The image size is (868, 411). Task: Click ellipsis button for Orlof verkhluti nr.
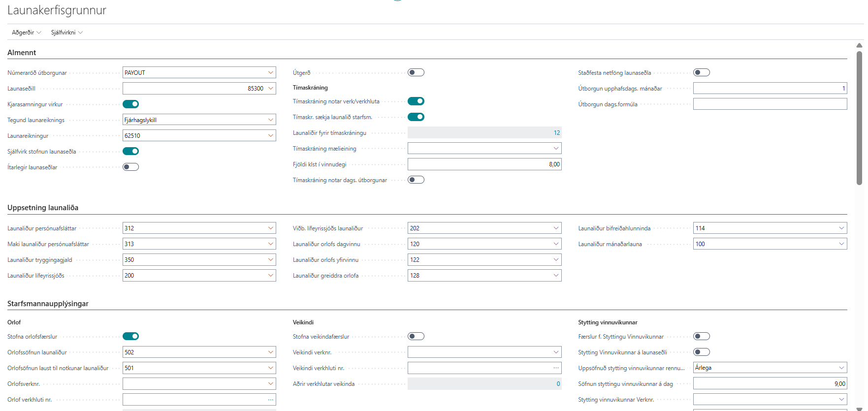[x=270, y=400]
